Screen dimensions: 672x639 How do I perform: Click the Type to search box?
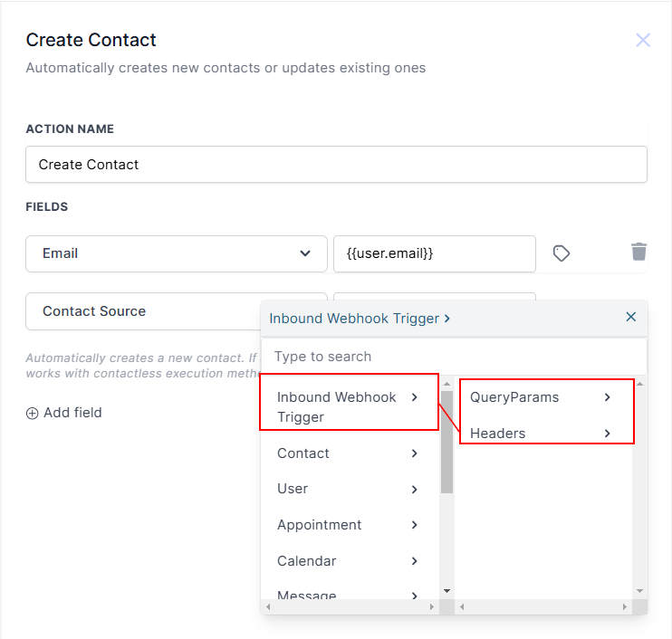[454, 357]
